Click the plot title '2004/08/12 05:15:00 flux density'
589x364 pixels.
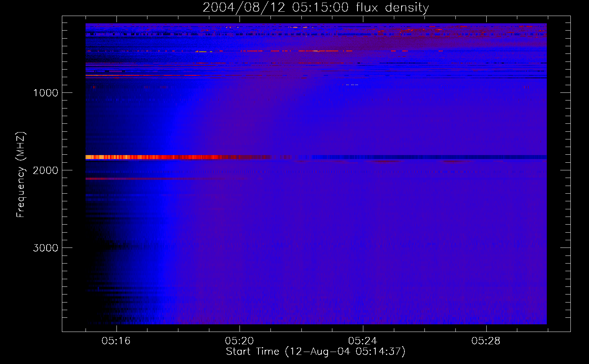coord(316,8)
